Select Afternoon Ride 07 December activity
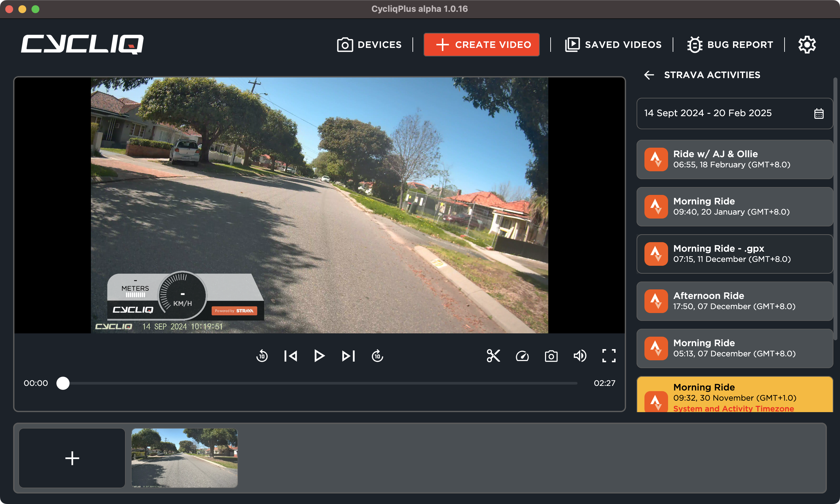Viewport: 840px width, 504px height. coord(734,301)
